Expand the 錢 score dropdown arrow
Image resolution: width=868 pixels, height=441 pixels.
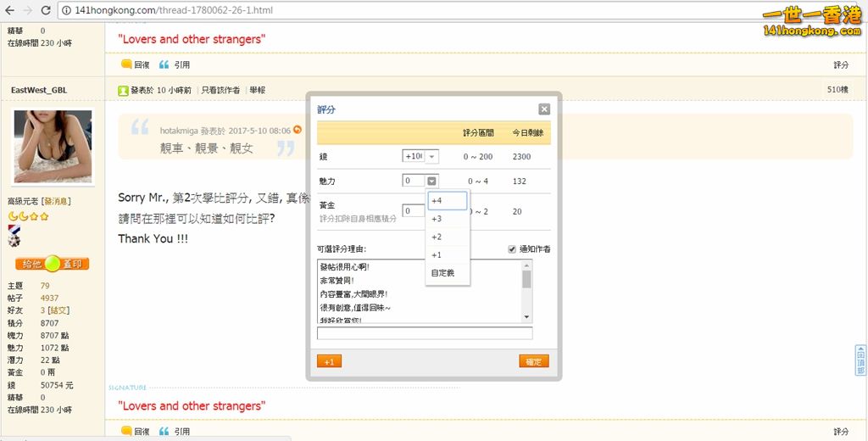(432, 157)
